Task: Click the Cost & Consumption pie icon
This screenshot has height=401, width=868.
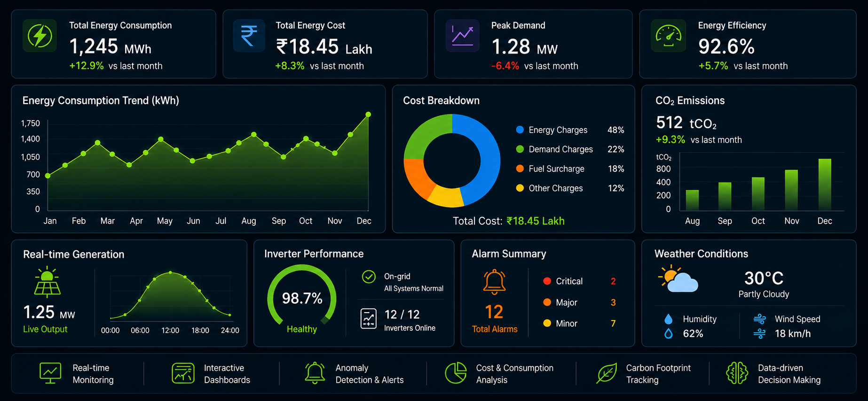Action: pyautogui.click(x=456, y=373)
